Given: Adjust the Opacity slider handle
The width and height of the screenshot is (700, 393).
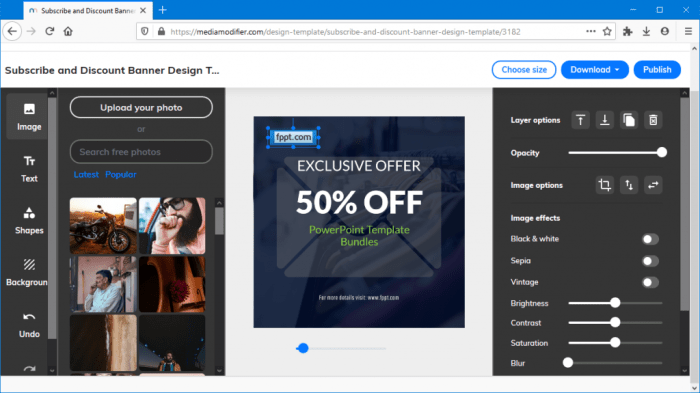Looking at the screenshot, I should [662, 152].
